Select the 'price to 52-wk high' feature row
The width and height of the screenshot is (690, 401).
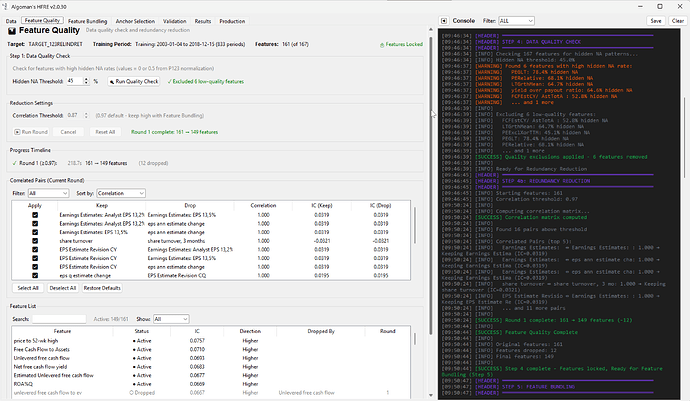[x=211, y=341]
